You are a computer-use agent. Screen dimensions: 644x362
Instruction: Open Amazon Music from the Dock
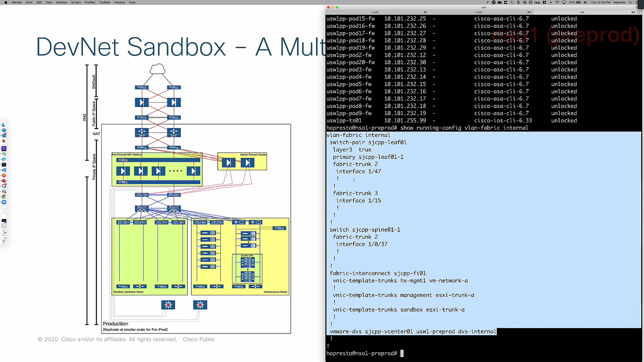(4, 149)
